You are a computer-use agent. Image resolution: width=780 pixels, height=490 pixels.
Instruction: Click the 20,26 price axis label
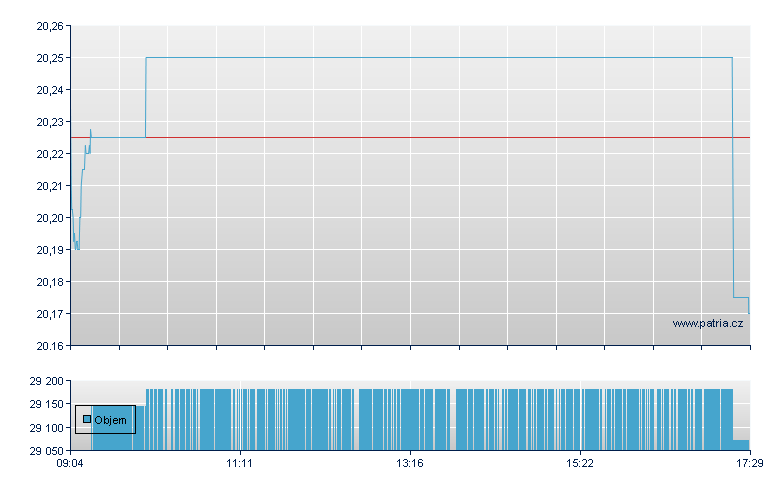click(50, 26)
